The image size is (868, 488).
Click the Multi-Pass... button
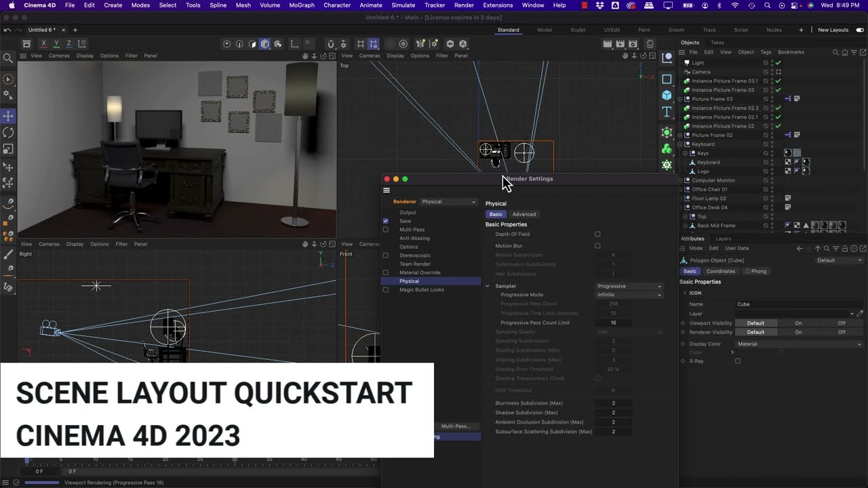pos(456,426)
